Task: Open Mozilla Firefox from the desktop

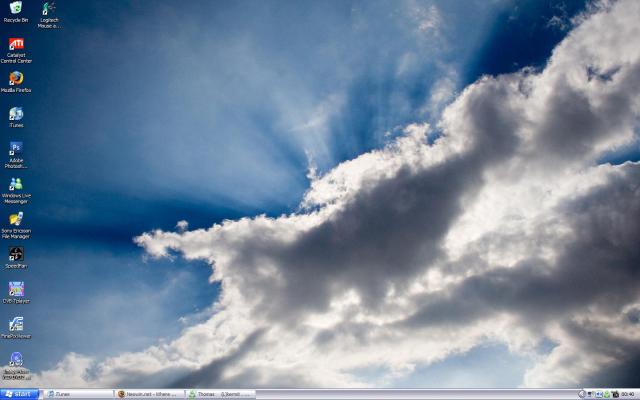Action: tap(16, 81)
